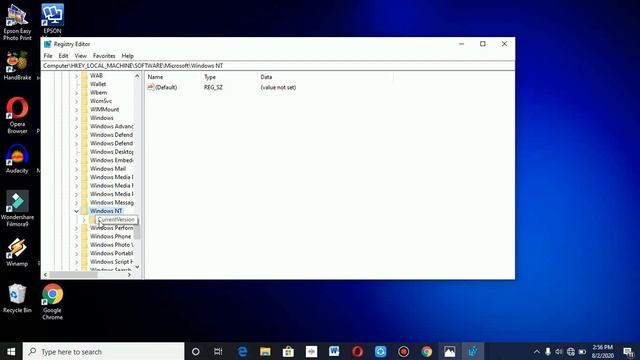The width and height of the screenshot is (640, 360).
Task: Click the (Default) string value icon
Action: click(x=151, y=87)
